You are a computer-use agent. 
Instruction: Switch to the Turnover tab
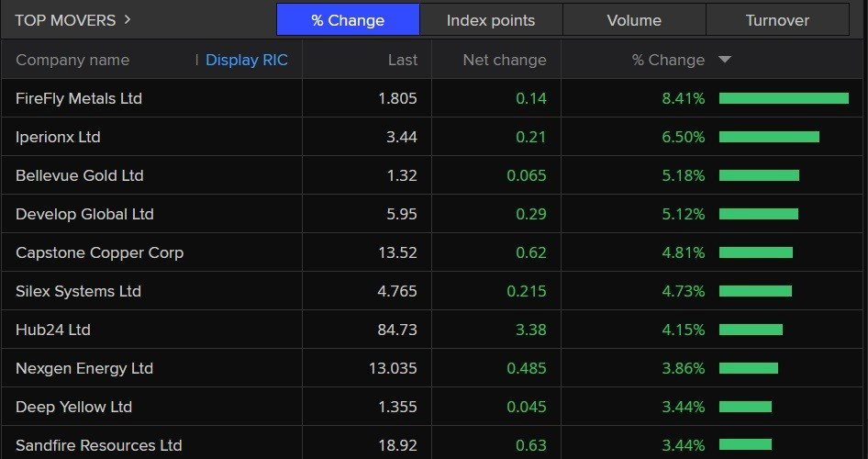coord(777,20)
